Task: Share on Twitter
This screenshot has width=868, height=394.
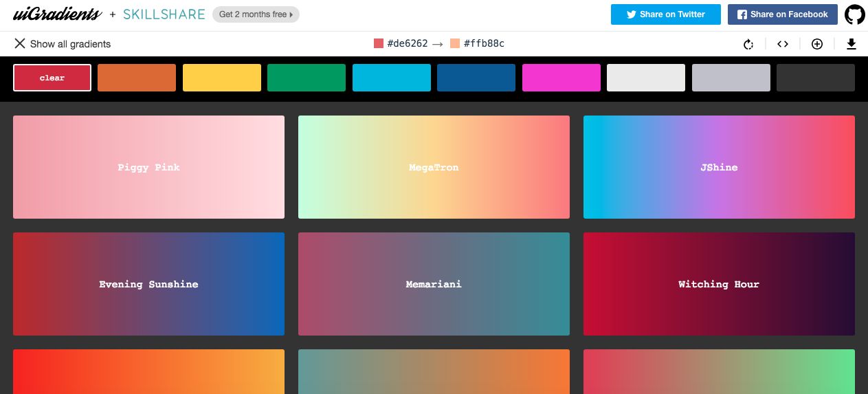Action: coord(665,14)
